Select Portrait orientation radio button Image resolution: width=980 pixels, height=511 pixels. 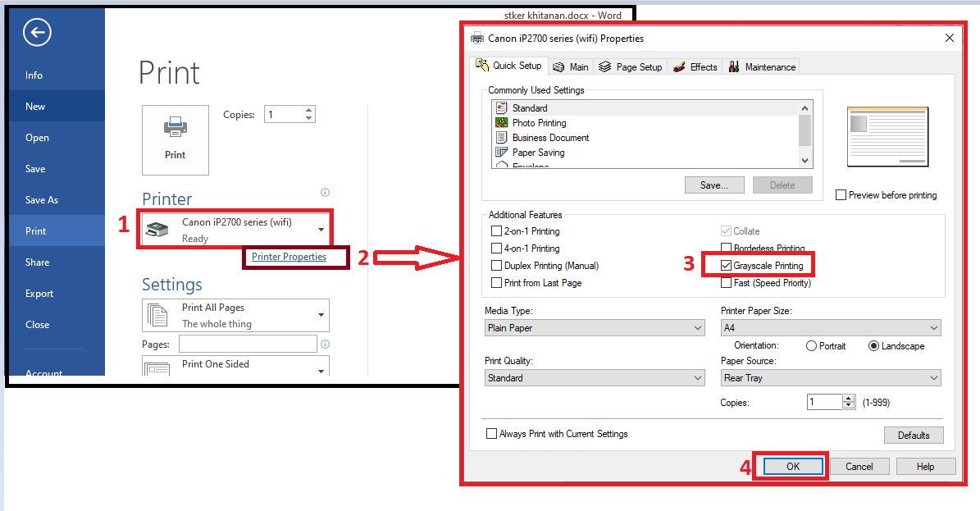click(x=811, y=346)
